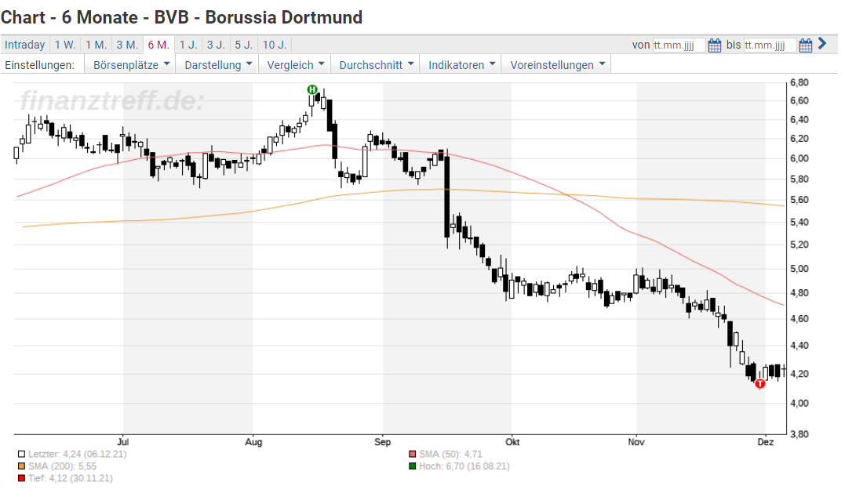
Task: Select the 1 W. time range tab
Action: click(x=65, y=45)
